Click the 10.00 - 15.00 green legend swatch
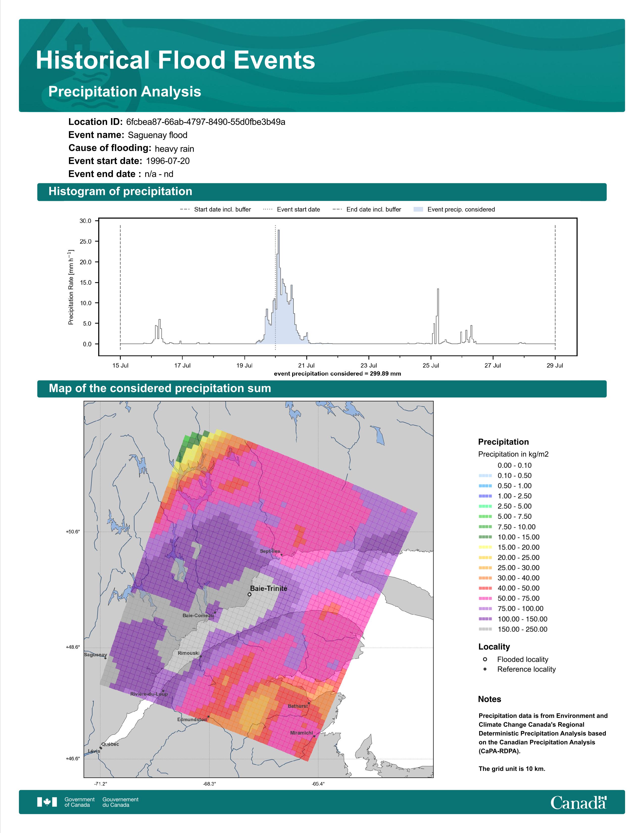 coord(485,537)
